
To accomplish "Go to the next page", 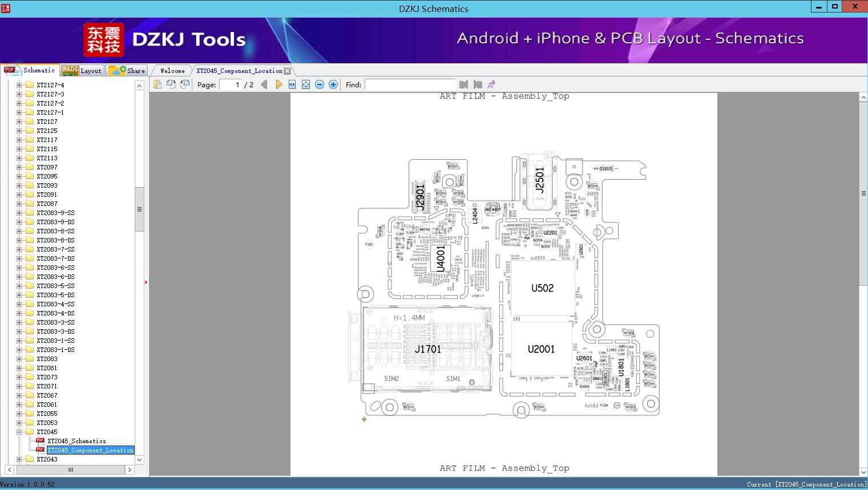I will coord(278,84).
